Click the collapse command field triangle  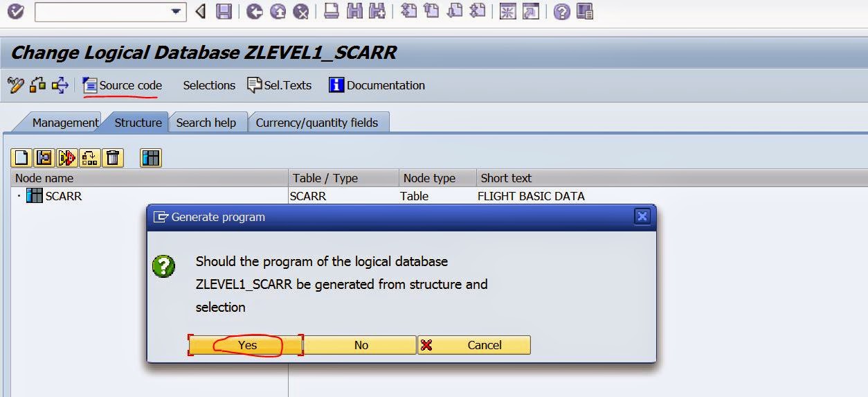point(201,12)
